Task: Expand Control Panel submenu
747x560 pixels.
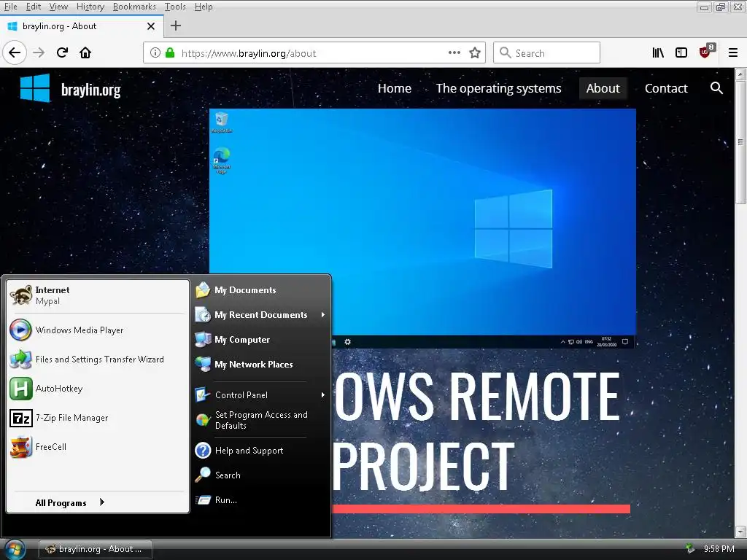Action: pyautogui.click(x=261, y=394)
